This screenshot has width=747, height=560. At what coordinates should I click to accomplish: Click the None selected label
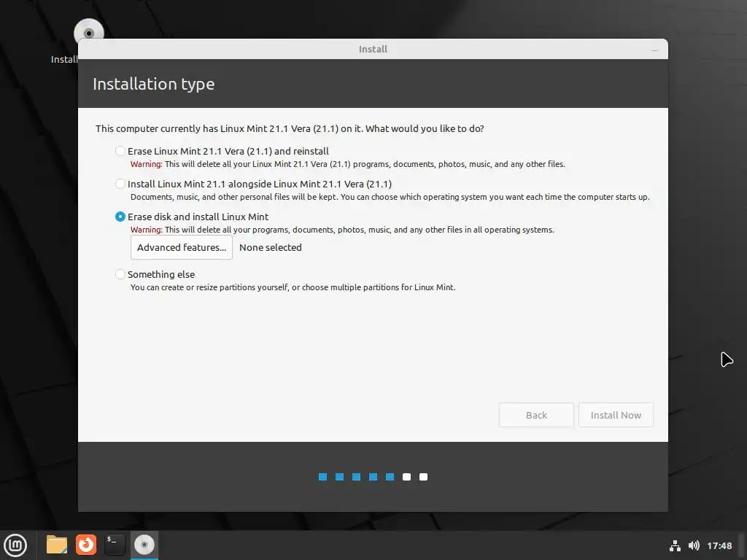point(270,247)
